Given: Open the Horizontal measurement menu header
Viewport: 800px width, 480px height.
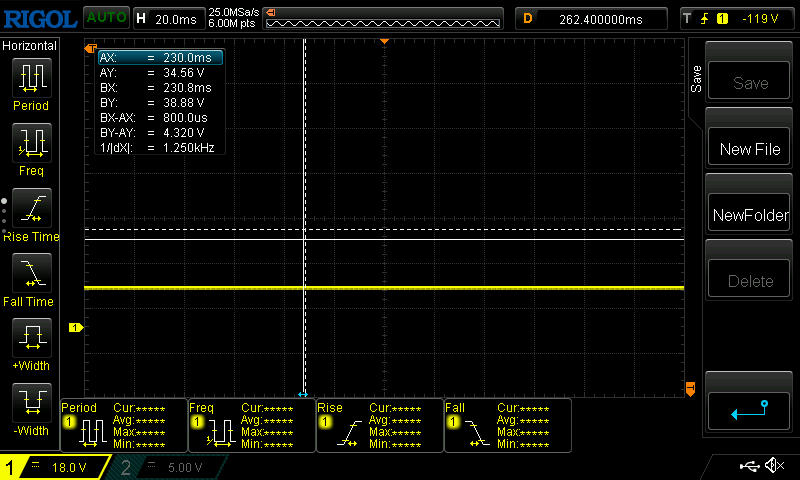Looking at the screenshot, I should [x=30, y=46].
